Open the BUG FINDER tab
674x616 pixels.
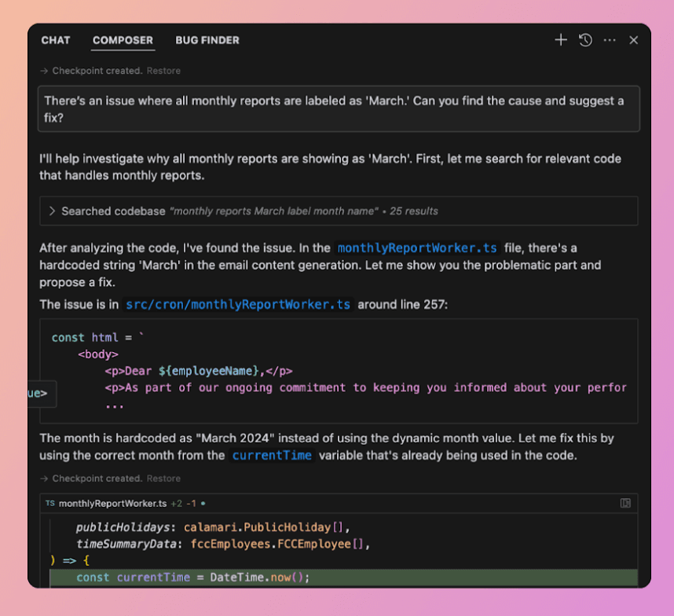(x=207, y=40)
